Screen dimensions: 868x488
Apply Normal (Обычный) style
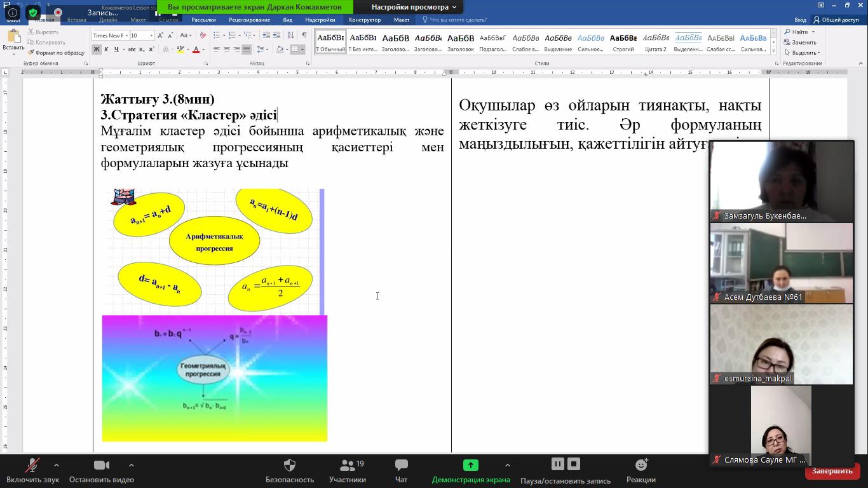point(330,41)
